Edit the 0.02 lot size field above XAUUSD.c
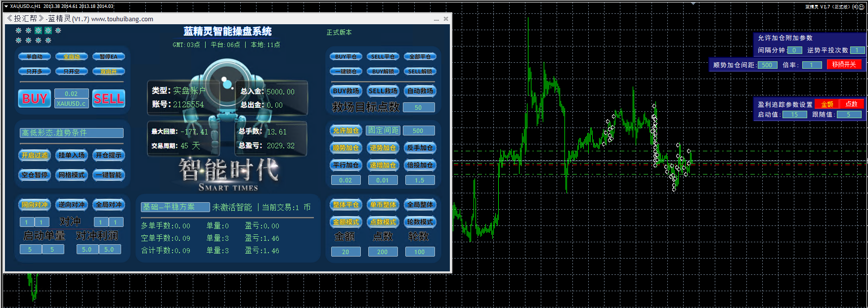 pos(72,93)
